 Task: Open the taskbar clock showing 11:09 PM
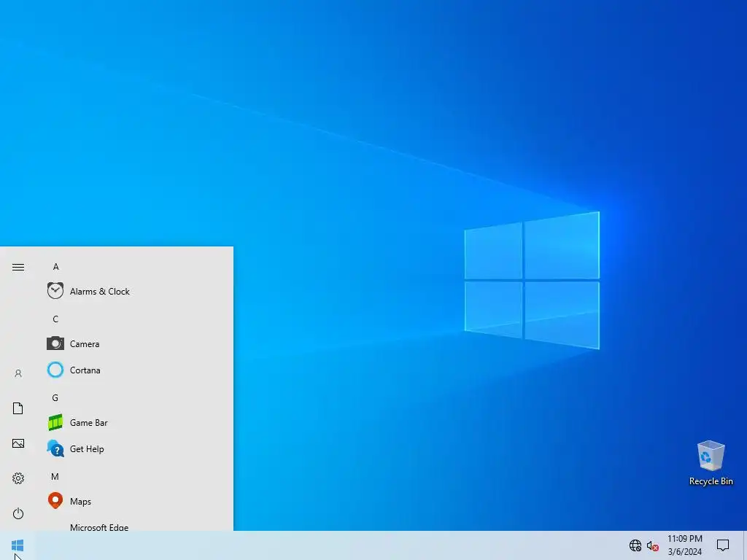pos(684,545)
